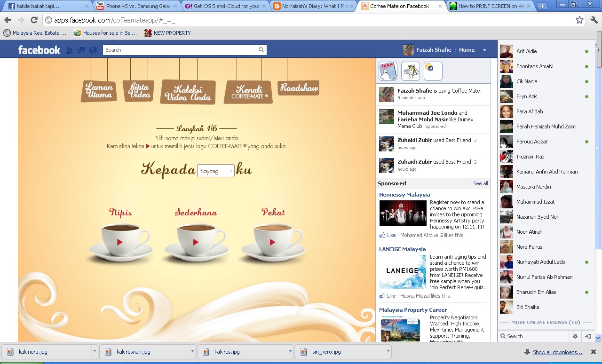602x364 pixels.
Task: Open the third app bookmark icon
Action: coord(433,71)
